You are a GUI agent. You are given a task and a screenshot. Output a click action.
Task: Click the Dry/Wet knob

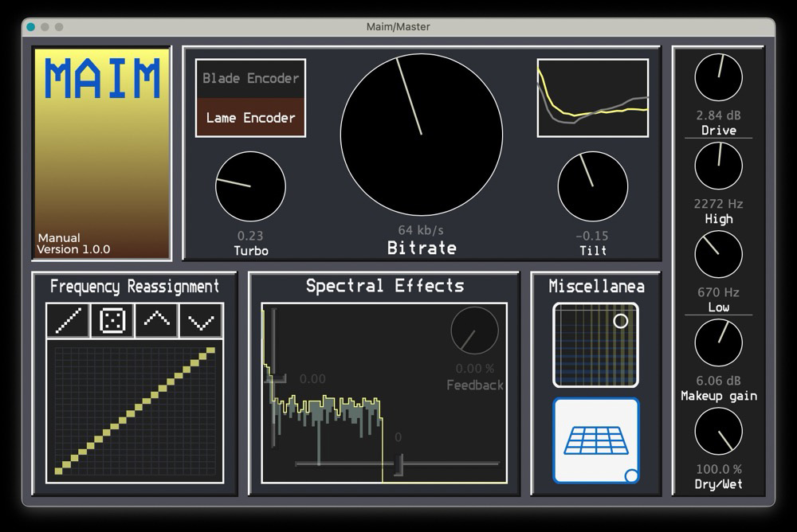[x=718, y=432]
